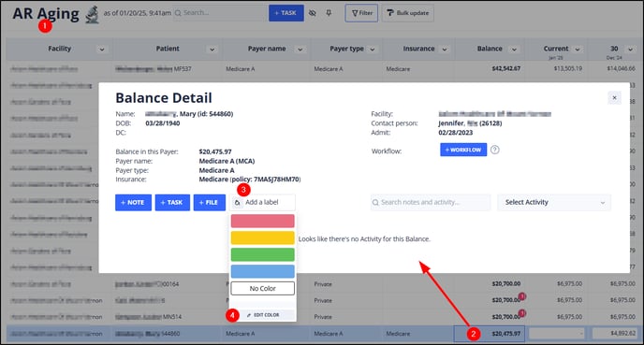Screen dimensions: 644x345
Task: Click EDIT COLOR in label menu
Action: click(263, 315)
